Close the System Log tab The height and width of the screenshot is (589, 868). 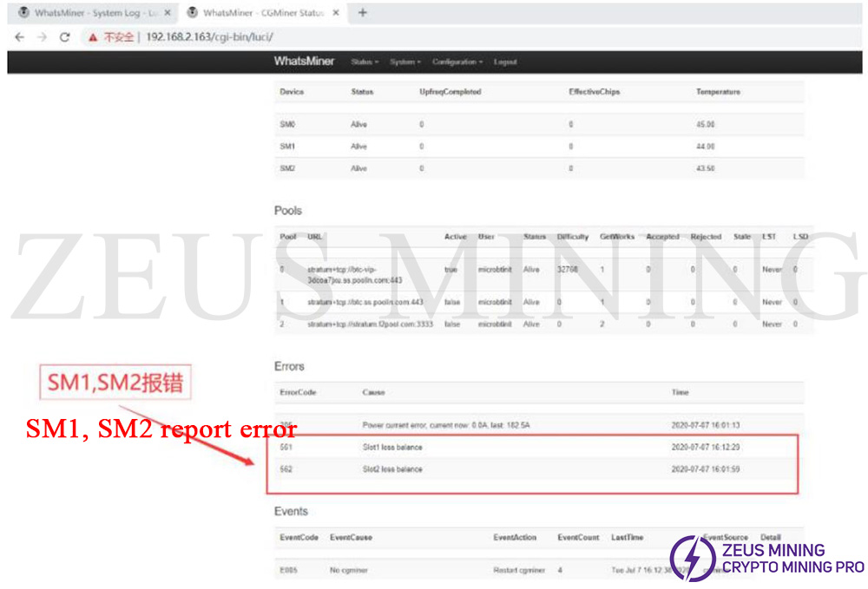tap(167, 13)
